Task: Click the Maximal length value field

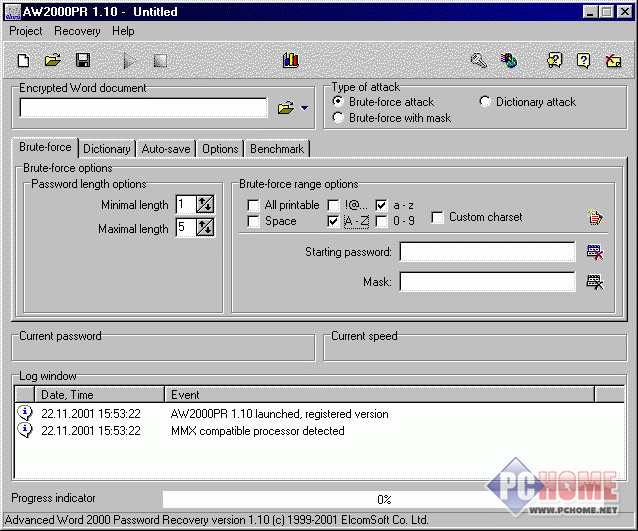Action: (x=186, y=227)
